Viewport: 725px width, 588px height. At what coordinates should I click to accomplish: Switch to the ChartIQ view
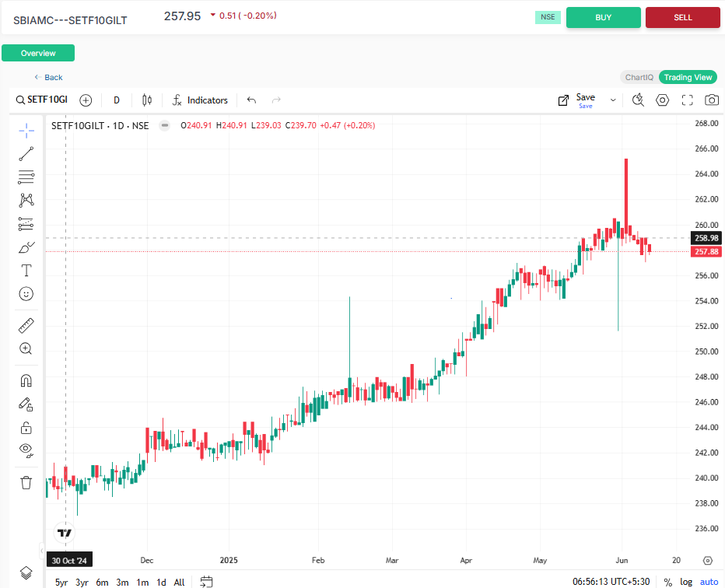tap(639, 77)
